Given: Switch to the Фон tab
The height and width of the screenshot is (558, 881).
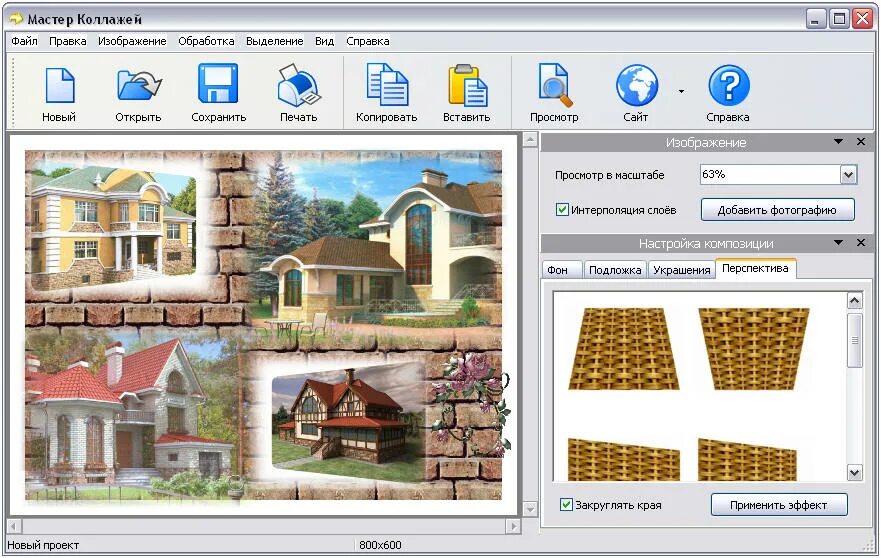Looking at the screenshot, I should [561, 270].
